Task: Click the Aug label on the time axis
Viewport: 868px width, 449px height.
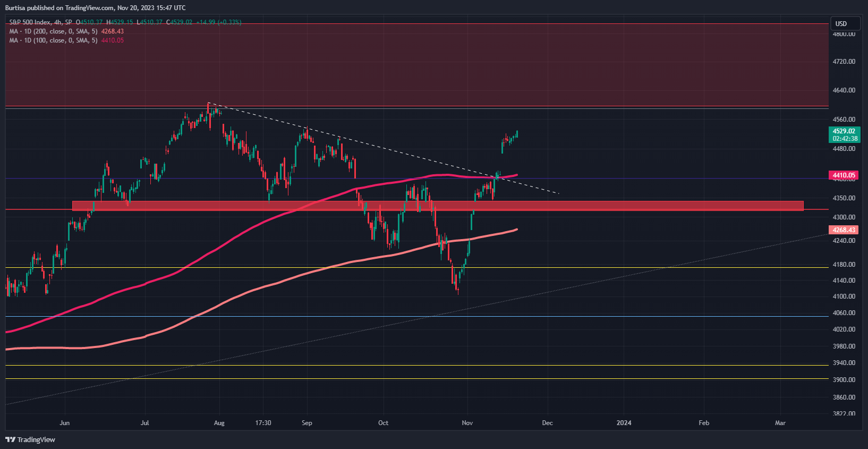Action: 219,423
